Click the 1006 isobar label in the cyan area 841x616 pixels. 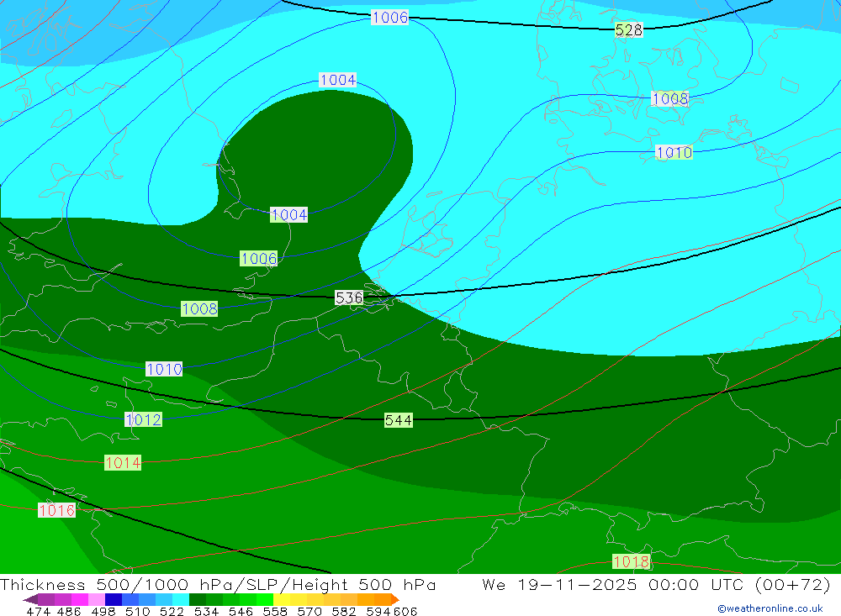390,17
